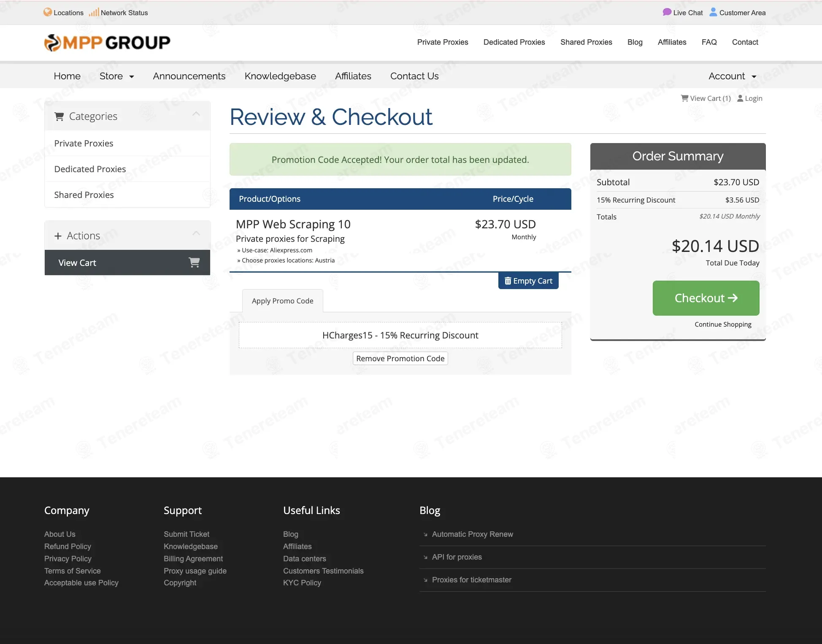Open Acceptable use Policy footer link
822x644 pixels.
[81, 583]
